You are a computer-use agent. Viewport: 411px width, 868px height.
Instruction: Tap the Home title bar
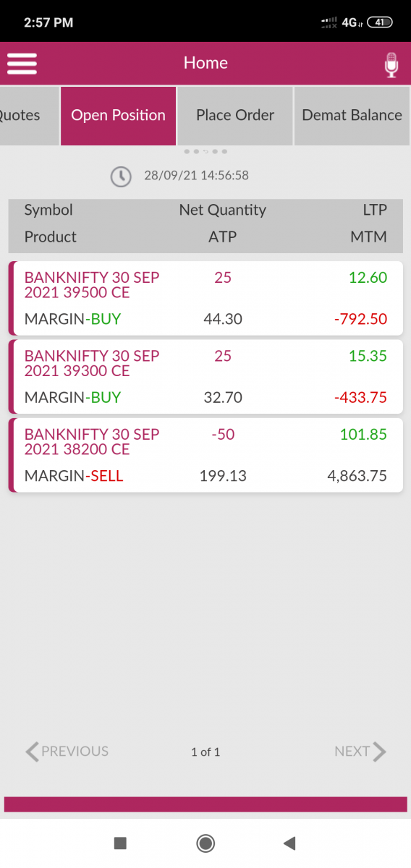coord(205,63)
